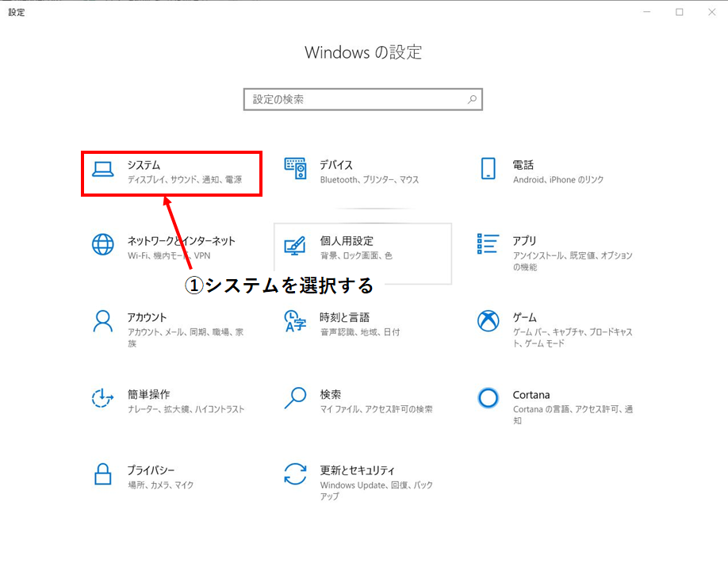Open the Cortana title text
Screen dimensions: 728x571
tap(531, 395)
